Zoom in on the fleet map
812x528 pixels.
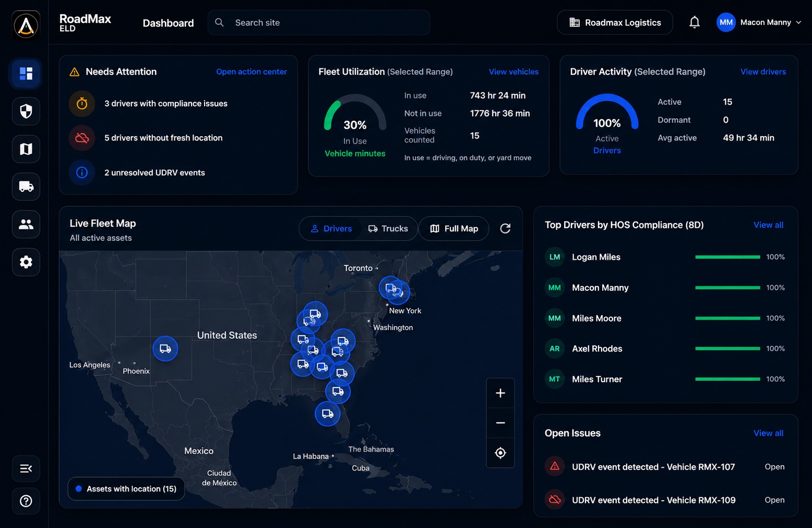tap(500, 393)
